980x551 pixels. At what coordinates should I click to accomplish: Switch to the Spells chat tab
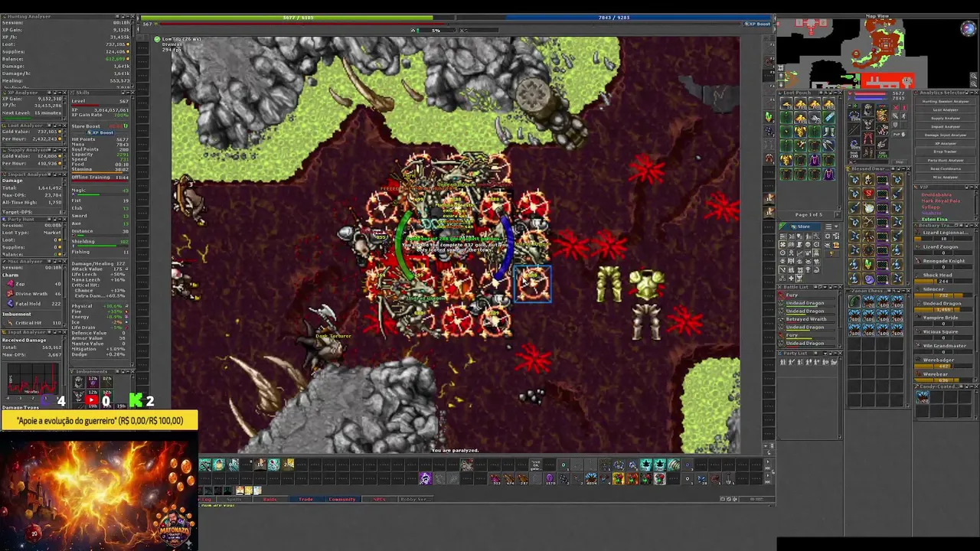point(234,499)
